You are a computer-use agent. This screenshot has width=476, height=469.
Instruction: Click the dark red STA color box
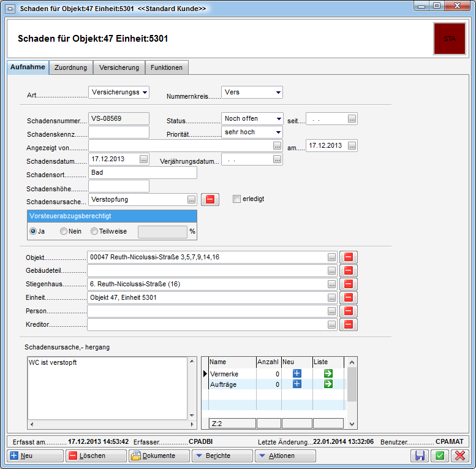click(449, 39)
